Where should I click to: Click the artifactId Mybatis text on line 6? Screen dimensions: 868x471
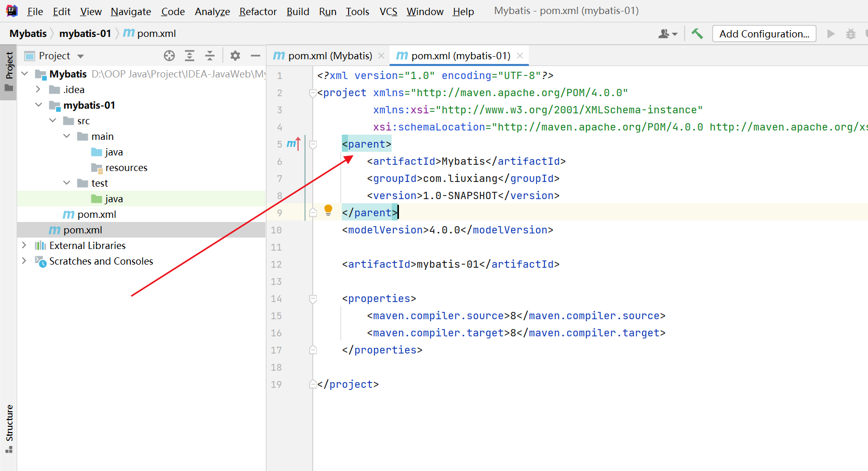[466, 161]
